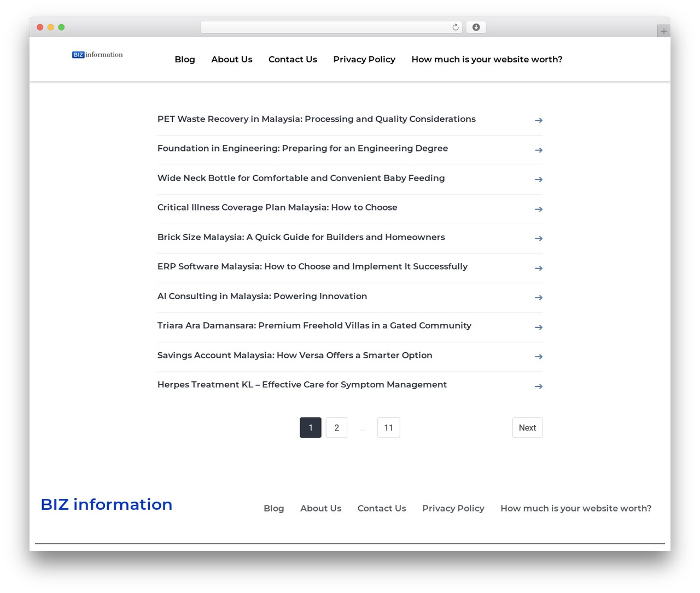Open About Us in the top navigation
This screenshot has width=700, height=593.
tap(232, 59)
